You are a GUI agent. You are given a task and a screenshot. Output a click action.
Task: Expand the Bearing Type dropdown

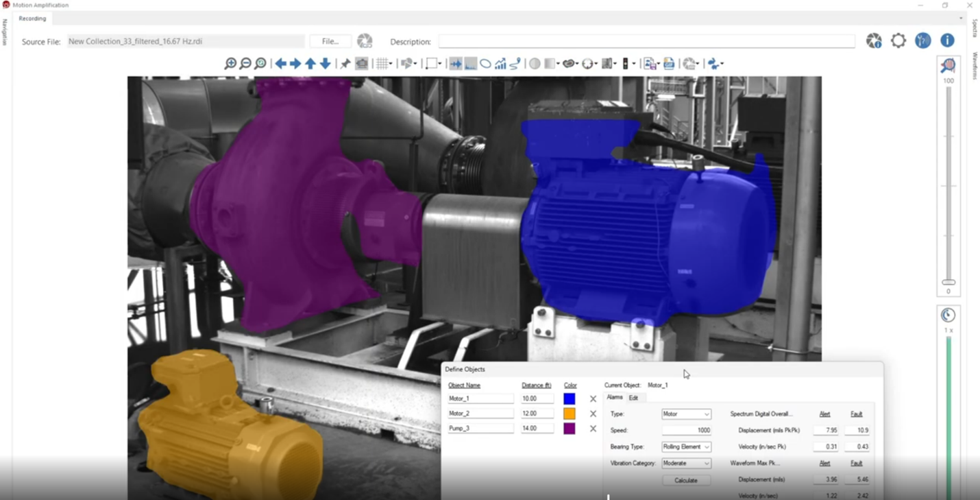pyautogui.click(x=686, y=447)
